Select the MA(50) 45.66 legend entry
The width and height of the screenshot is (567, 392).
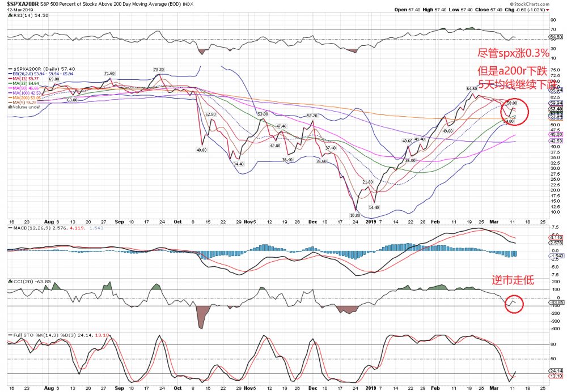pyautogui.click(x=23, y=88)
